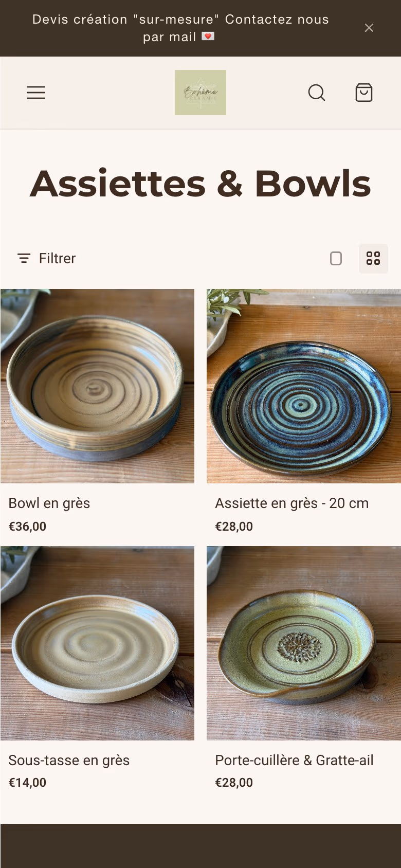
Task: Open the Porte-cuillère & Gratte-ail photo
Action: 304,643
